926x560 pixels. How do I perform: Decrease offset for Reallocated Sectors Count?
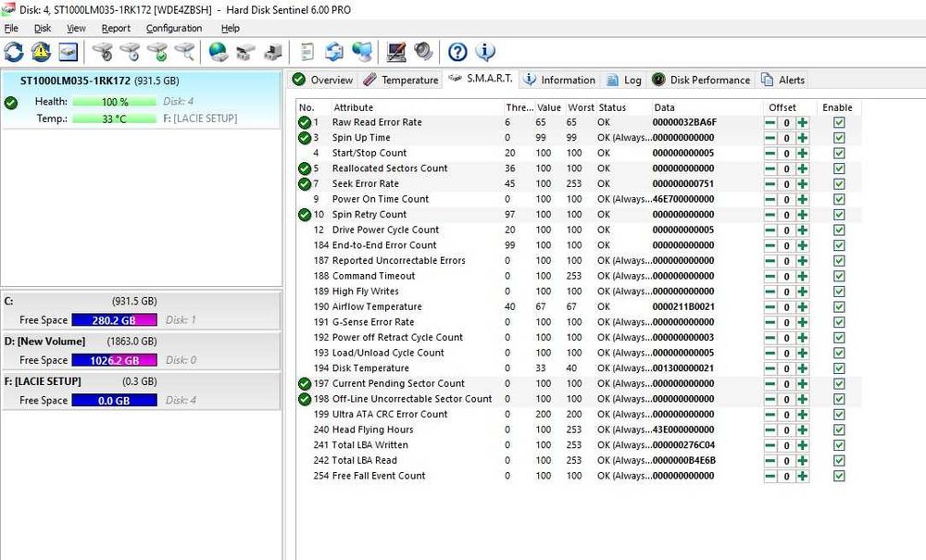coord(770,168)
